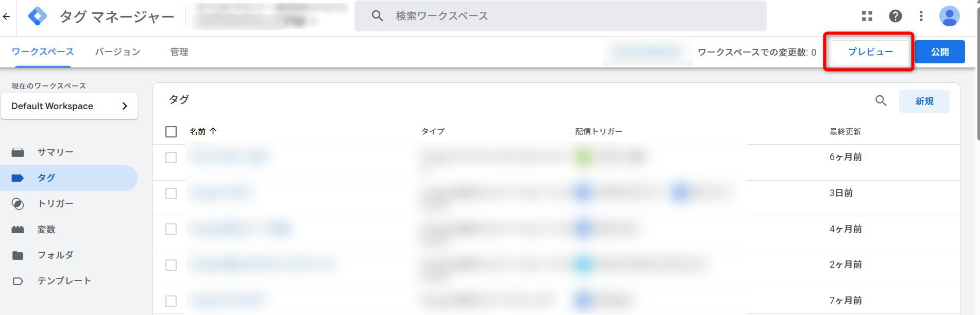980x315 pixels.
Task: Open the Google apps grid icon
Action: click(867, 16)
